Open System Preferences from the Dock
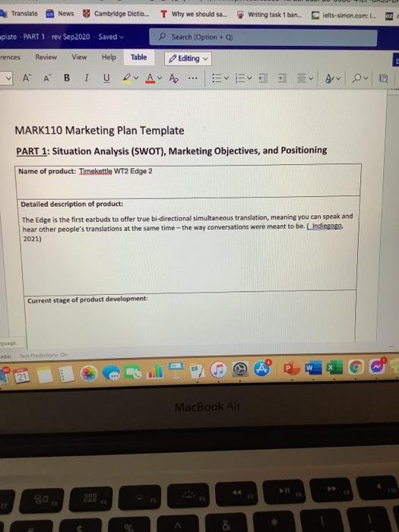This screenshot has width=399, height=532. [x=240, y=369]
